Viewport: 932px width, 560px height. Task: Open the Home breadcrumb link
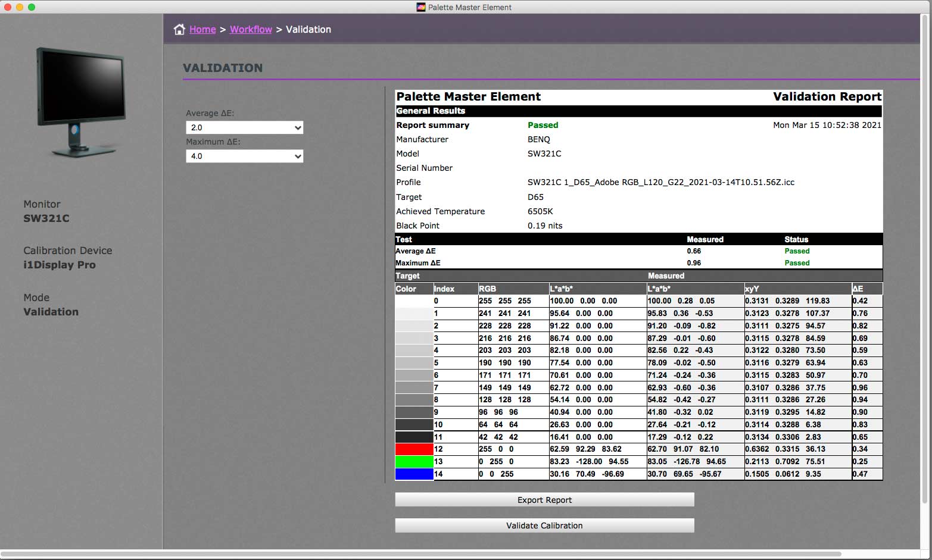202,29
